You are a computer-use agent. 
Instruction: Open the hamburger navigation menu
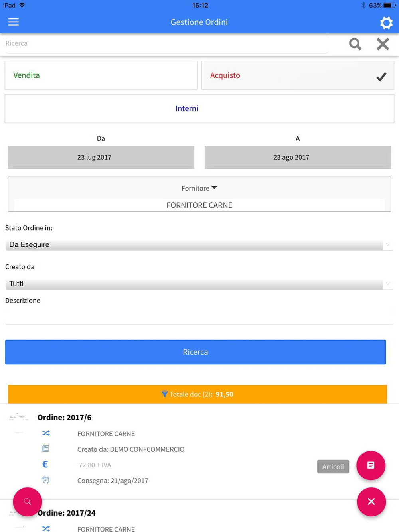point(14,22)
